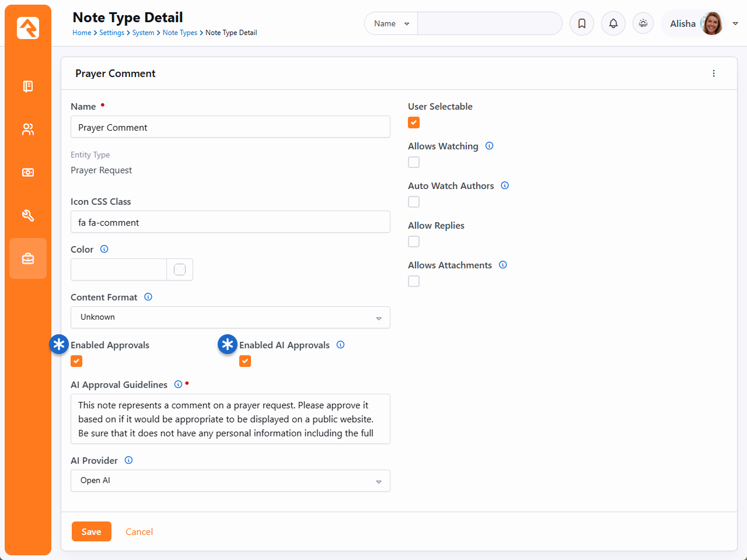Click the Rock logo icon in sidebar

click(28, 28)
